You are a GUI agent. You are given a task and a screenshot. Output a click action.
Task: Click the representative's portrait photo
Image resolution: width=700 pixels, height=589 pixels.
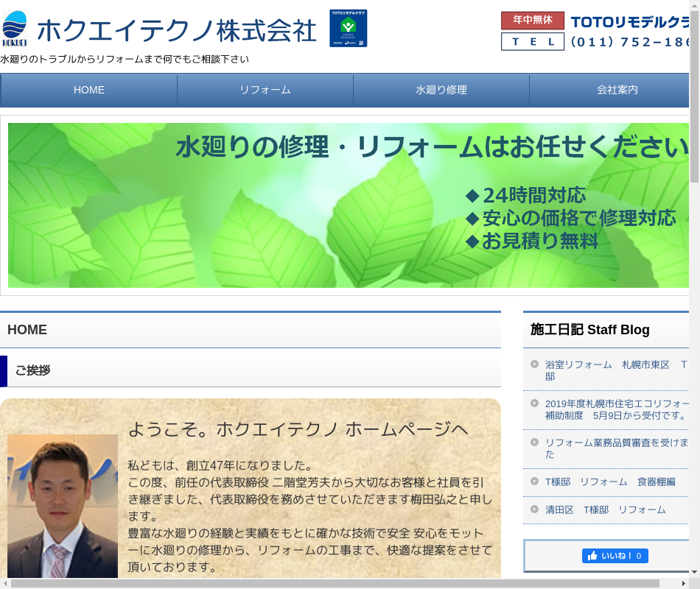pos(63,506)
